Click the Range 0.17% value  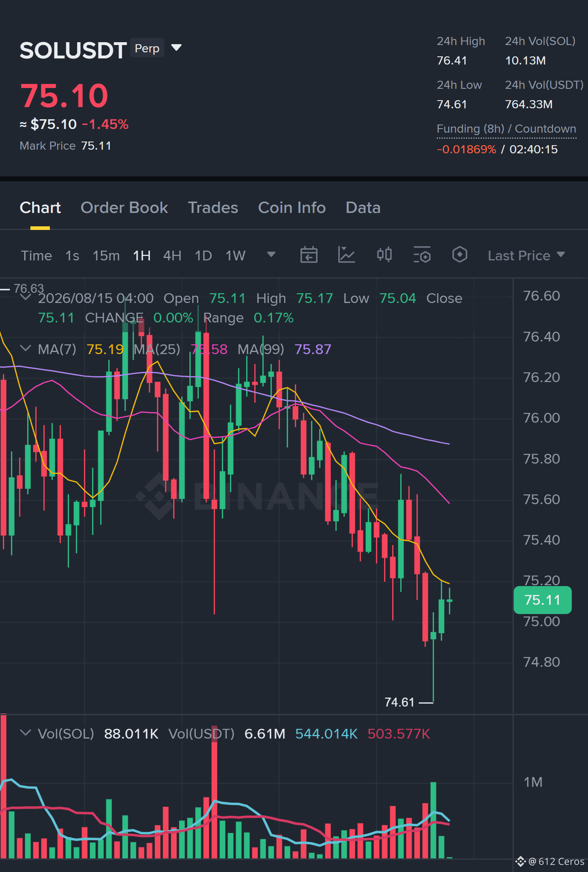[x=273, y=318]
